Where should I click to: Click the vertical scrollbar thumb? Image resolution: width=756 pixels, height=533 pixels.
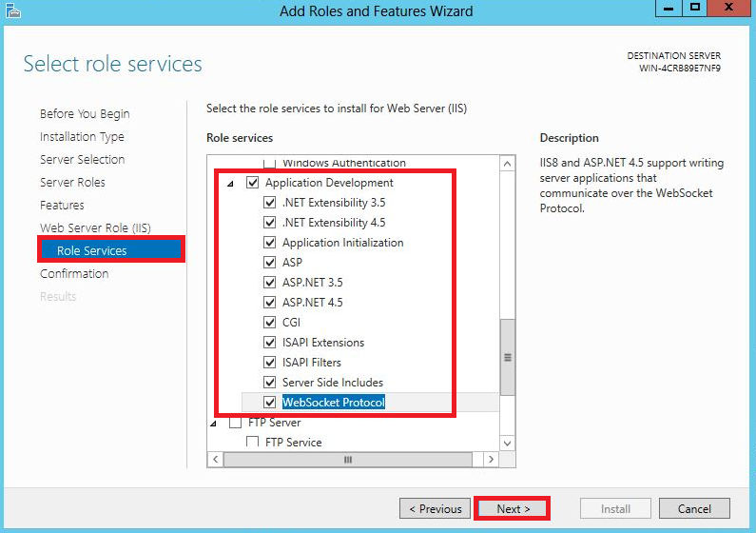[x=507, y=358]
